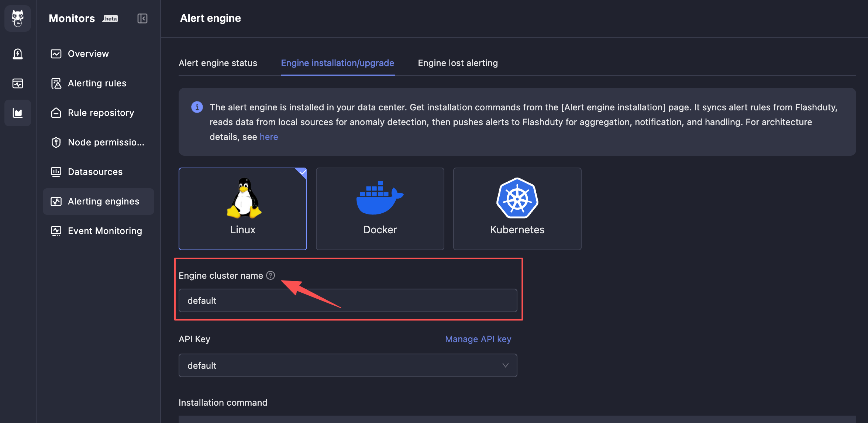Viewport: 868px width, 423px height.
Task: Go to Event Monitoring in the sidebar
Action: tap(104, 231)
